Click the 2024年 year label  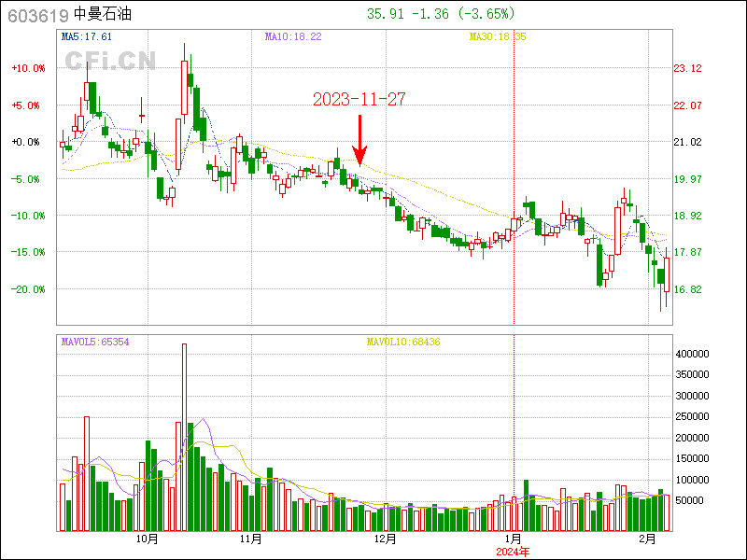point(513,552)
